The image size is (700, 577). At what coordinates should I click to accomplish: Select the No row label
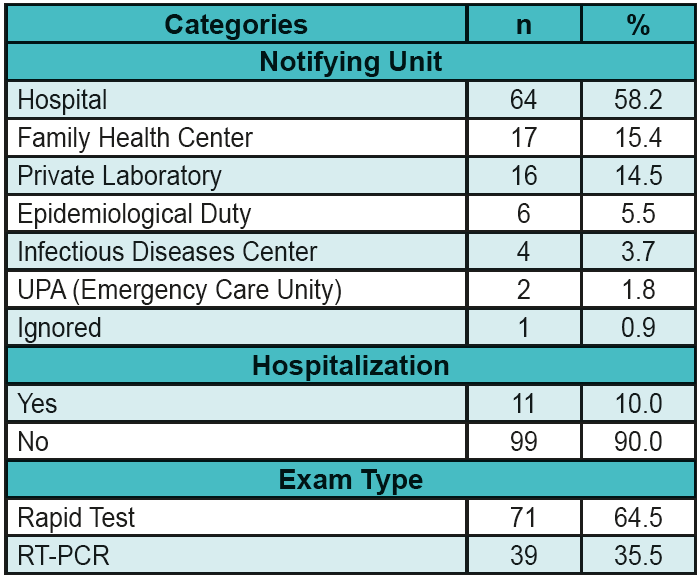(x=33, y=441)
